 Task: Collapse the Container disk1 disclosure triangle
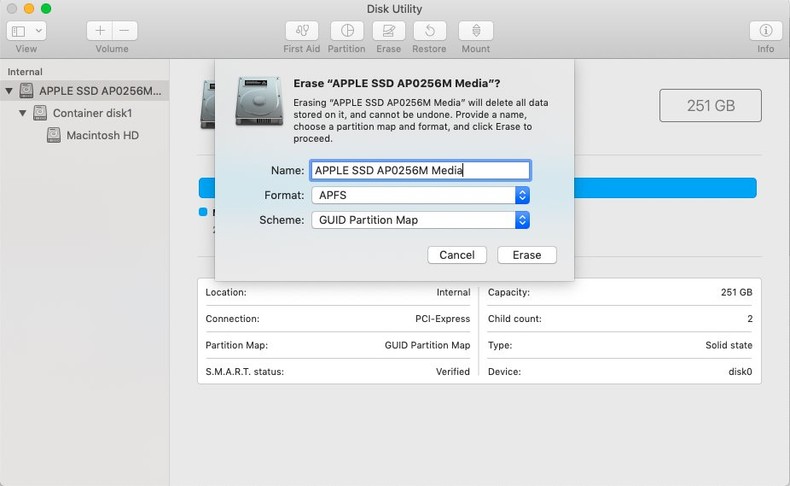click(23, 113)
